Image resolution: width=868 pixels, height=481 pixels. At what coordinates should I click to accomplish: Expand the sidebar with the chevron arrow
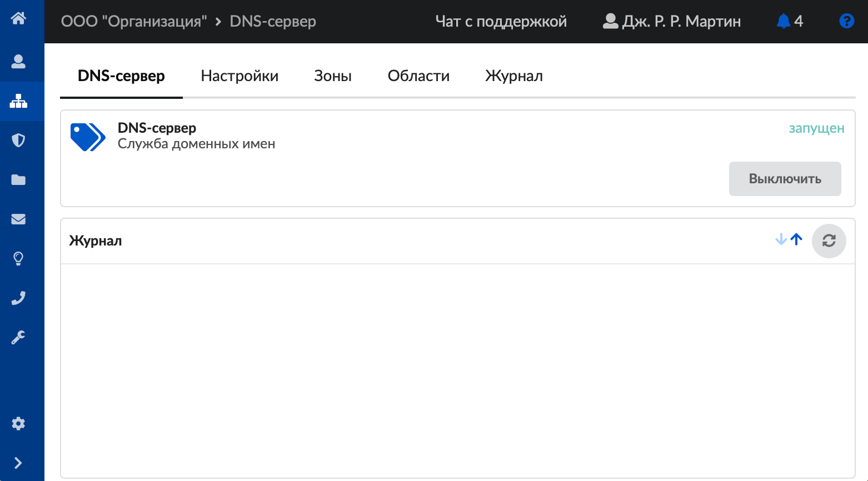[18, 463]
